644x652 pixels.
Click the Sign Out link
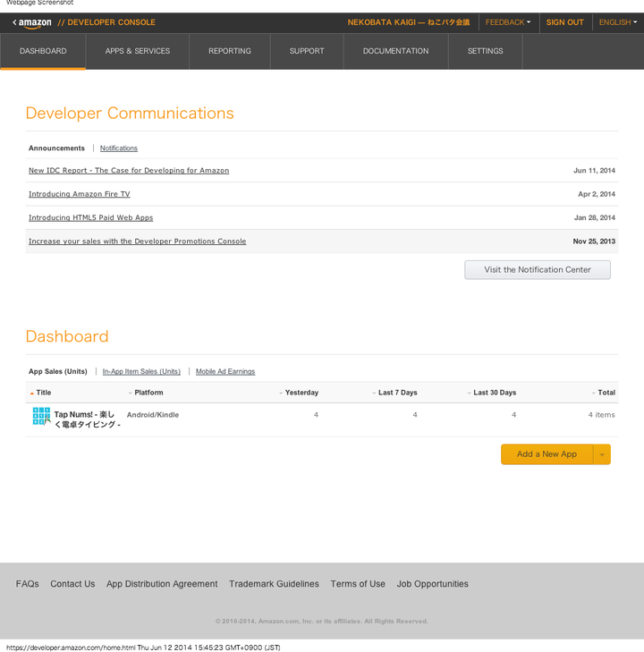564,22
